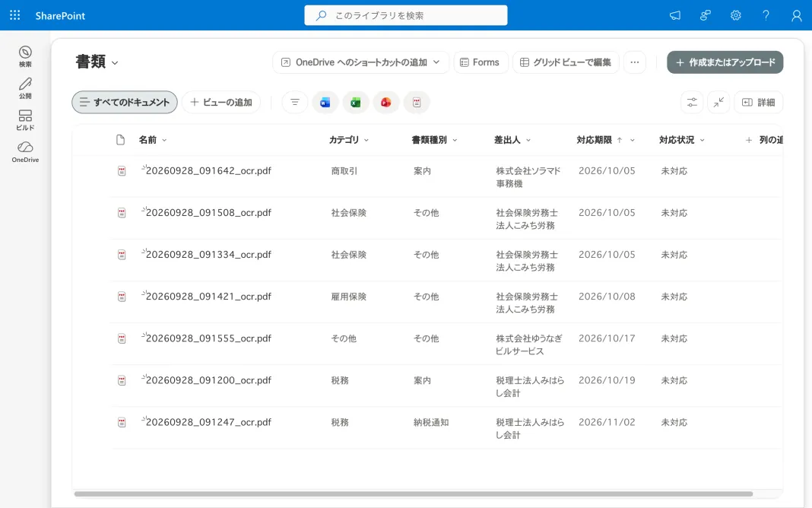This screenshot has width=812, height=508.
Task: Open the 詳細 pane button
Action: click(x=759, y=103)
